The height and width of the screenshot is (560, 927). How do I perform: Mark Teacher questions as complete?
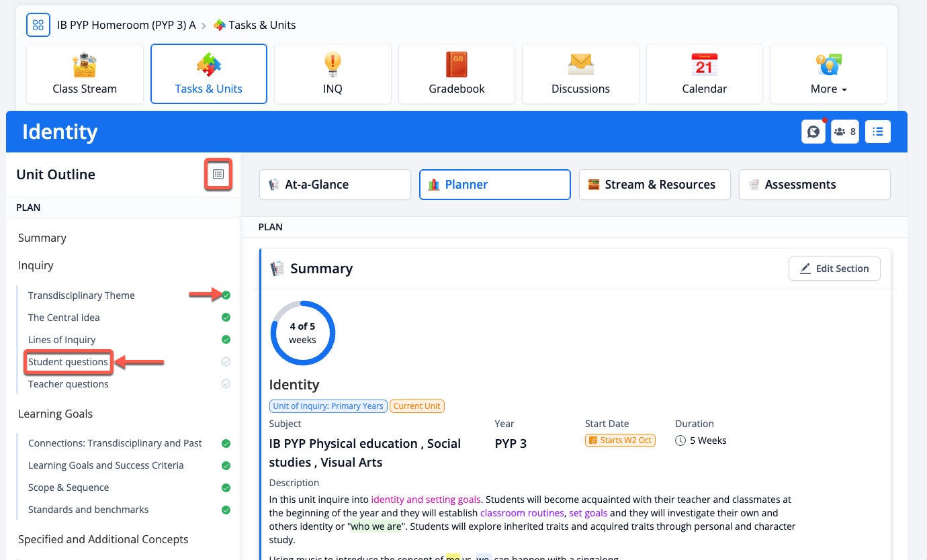coord(226,384)
